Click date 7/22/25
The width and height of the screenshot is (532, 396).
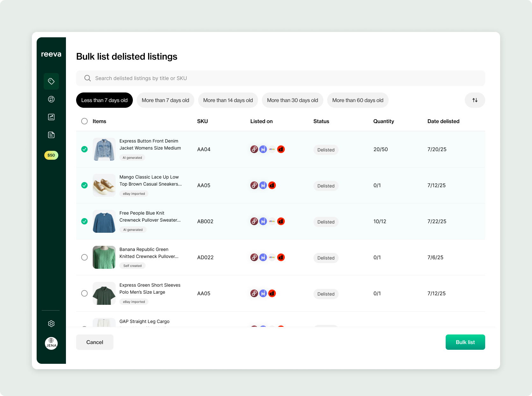(x=437, y=221)
